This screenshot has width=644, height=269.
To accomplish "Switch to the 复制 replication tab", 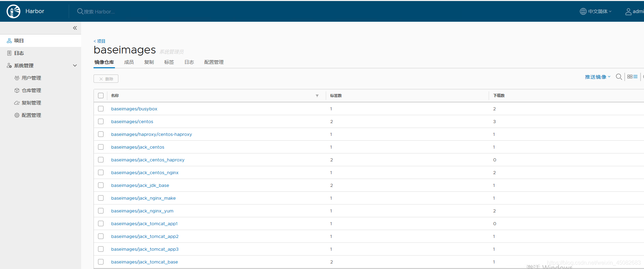I will tap(149, 62).
